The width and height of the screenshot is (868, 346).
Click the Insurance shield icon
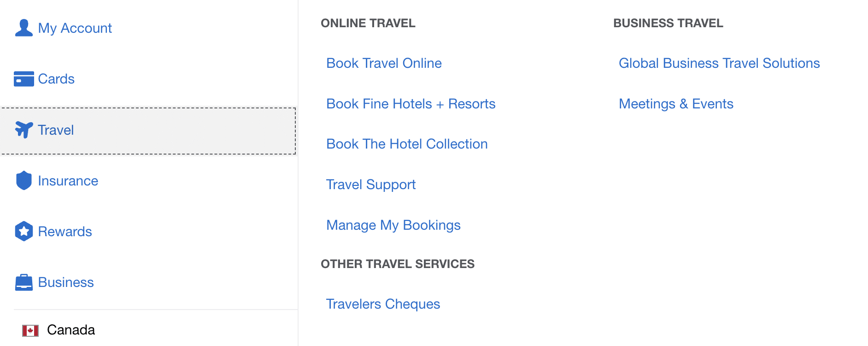point(24,180)
